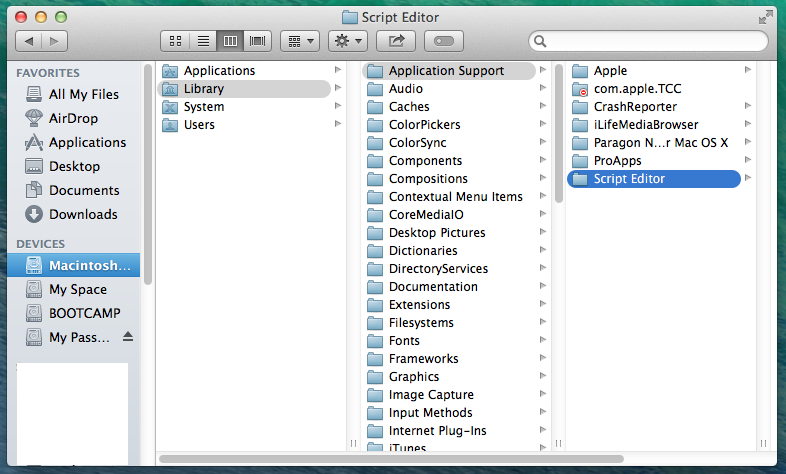786x474 pixels.
Task: Select the System folder
Action: pos(244,107)
